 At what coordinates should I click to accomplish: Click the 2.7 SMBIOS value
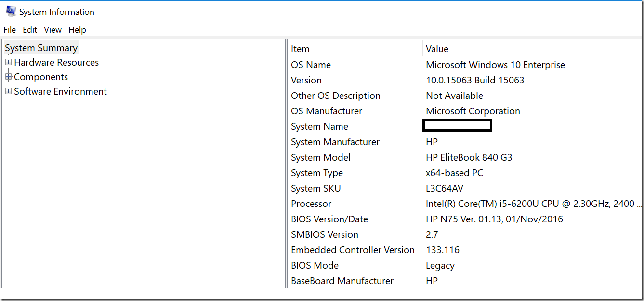[432, 235]
